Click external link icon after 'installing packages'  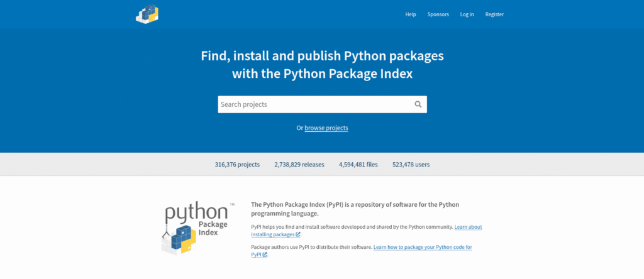298,234
